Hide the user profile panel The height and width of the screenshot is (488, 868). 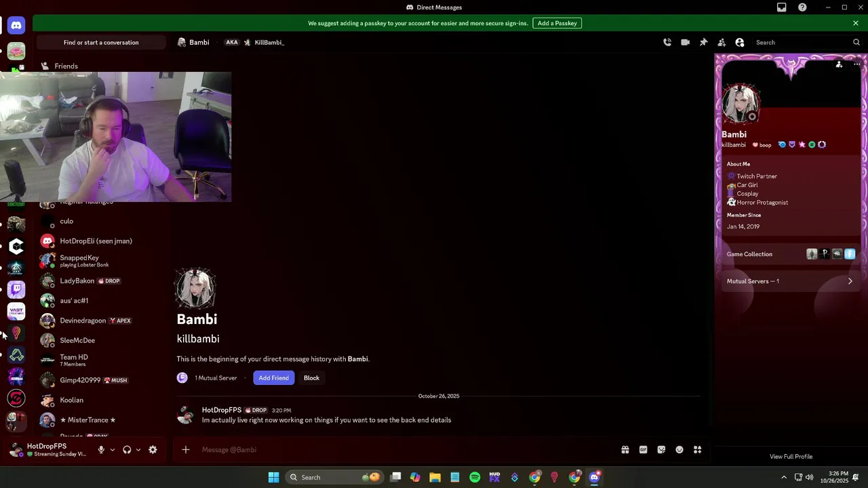coord(740,42)
